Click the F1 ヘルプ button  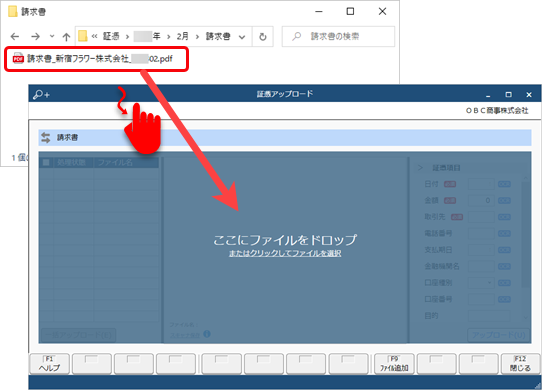pyautogui.click(x=49, y=364)
